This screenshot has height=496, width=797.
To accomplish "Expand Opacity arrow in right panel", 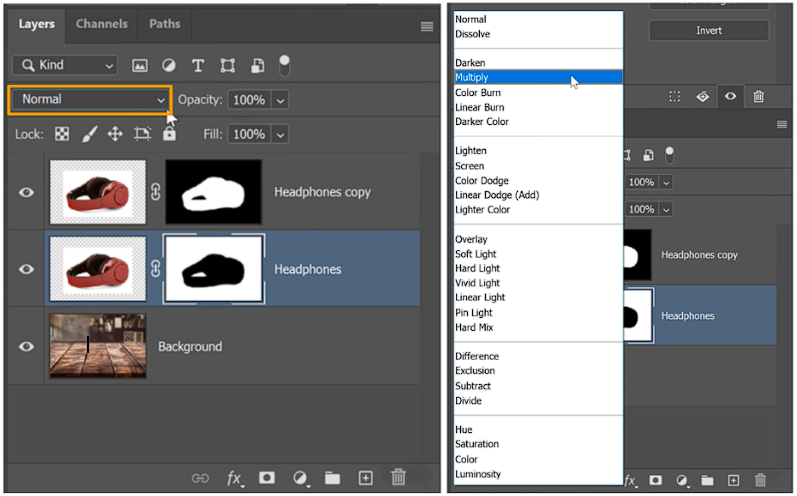I will click(666, 182).
